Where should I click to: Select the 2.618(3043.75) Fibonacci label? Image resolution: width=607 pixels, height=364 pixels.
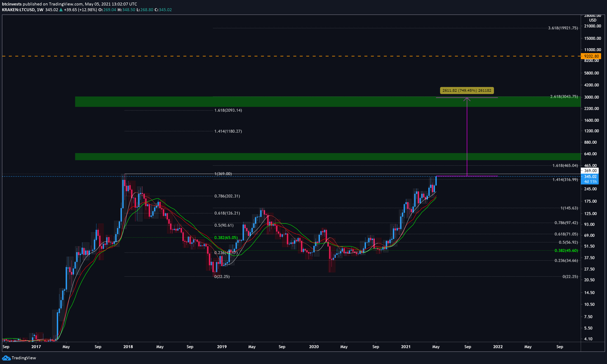point(564,97)
